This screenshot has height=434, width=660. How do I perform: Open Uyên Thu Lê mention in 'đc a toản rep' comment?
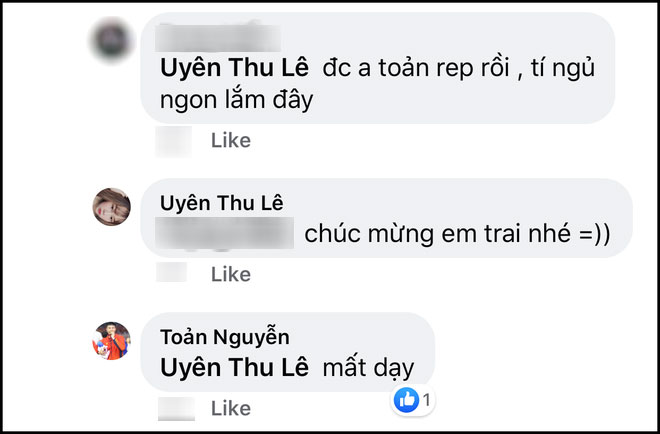pyautogui.click(x=234, y=68)
